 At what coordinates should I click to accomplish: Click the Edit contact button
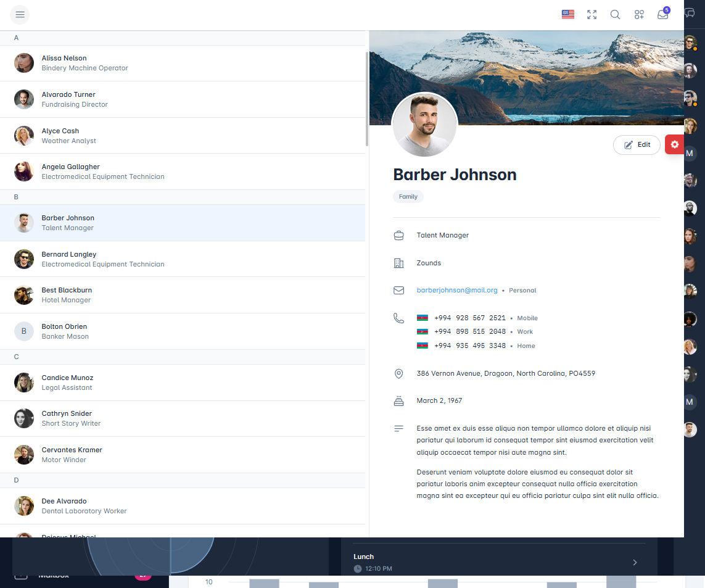(637, 145)
